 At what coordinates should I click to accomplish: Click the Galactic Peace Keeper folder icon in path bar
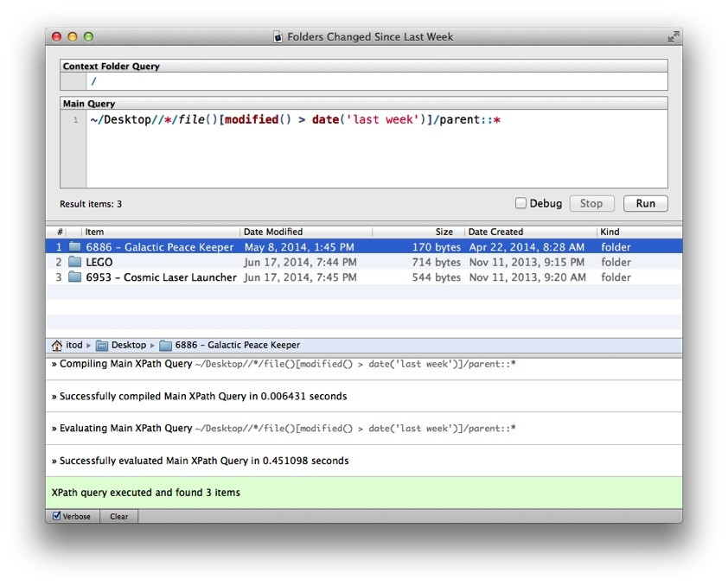pyautogui.click(x=165, y=345)
